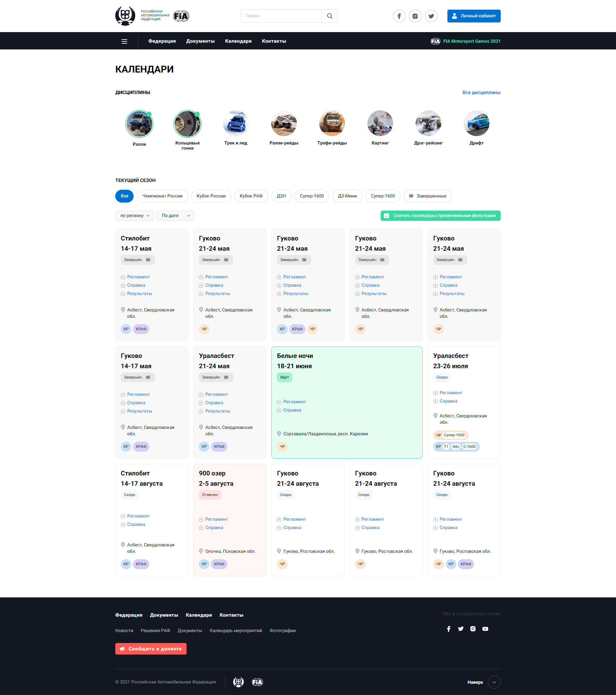This screenshot has width=616, height=695.
Task: Select the Все filter chip
Action: pyautogui.click(x=125, y=196)
